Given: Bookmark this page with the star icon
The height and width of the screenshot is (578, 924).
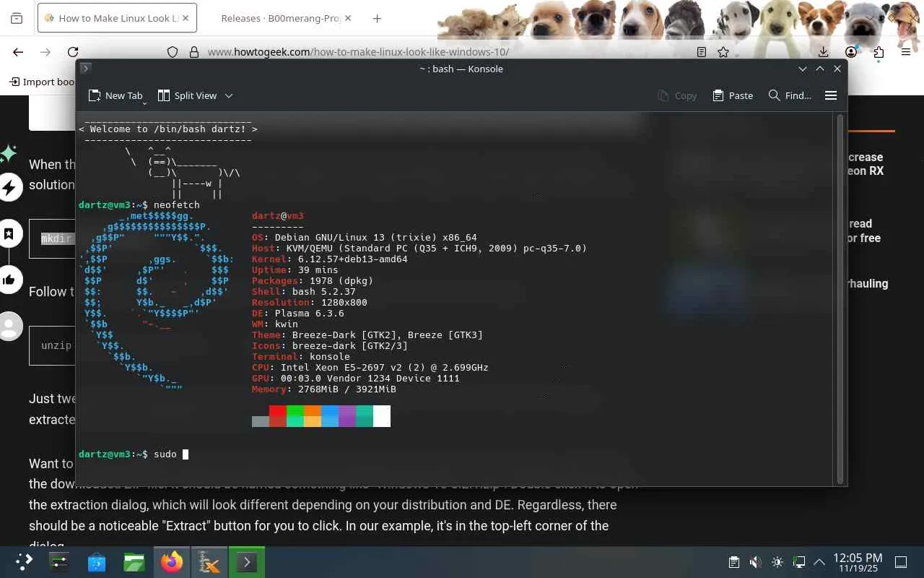Looking at the screenshot, I should 723,52.
